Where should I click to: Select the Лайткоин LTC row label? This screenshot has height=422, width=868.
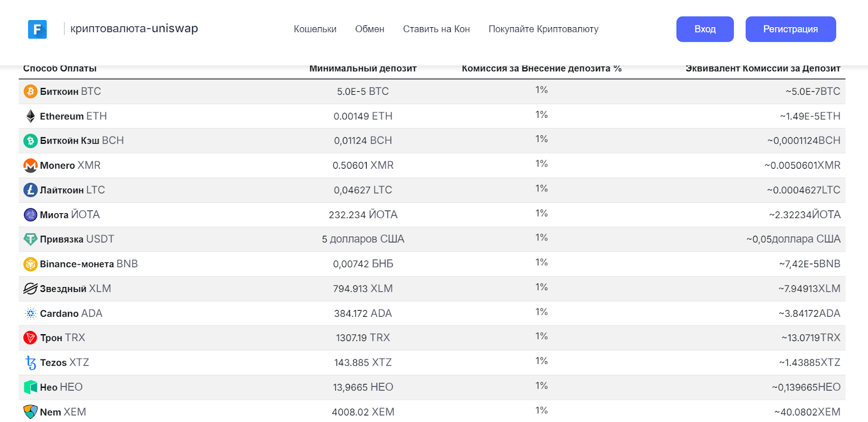72,190
